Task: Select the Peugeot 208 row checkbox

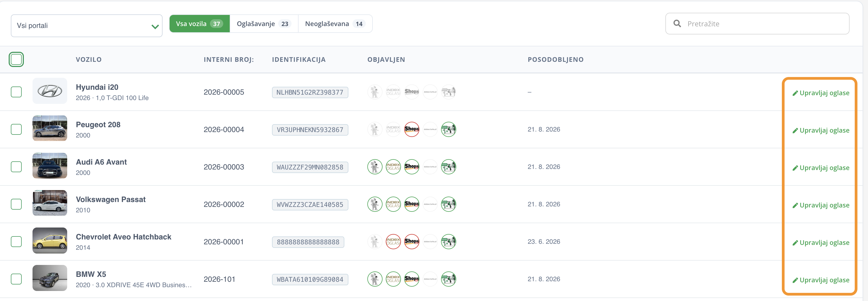Action: point(16,129)
